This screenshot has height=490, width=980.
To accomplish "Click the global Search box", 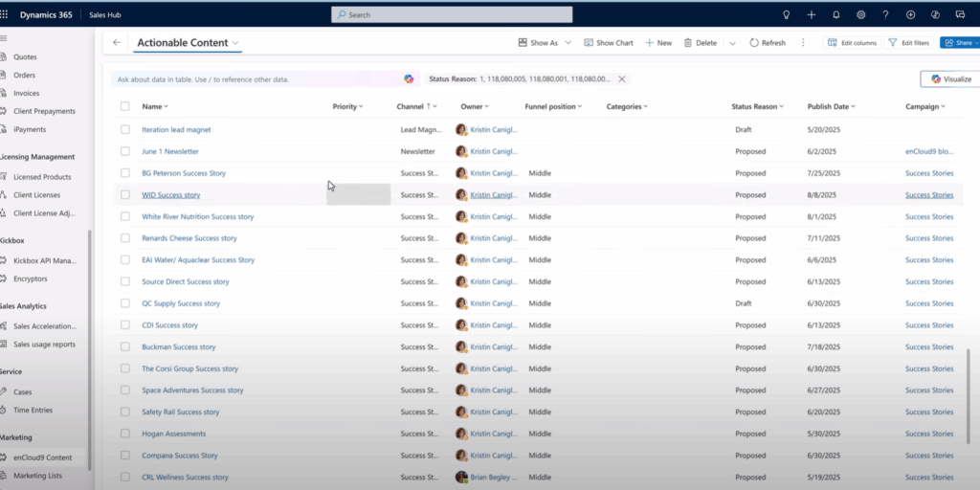I will (452, 14).
